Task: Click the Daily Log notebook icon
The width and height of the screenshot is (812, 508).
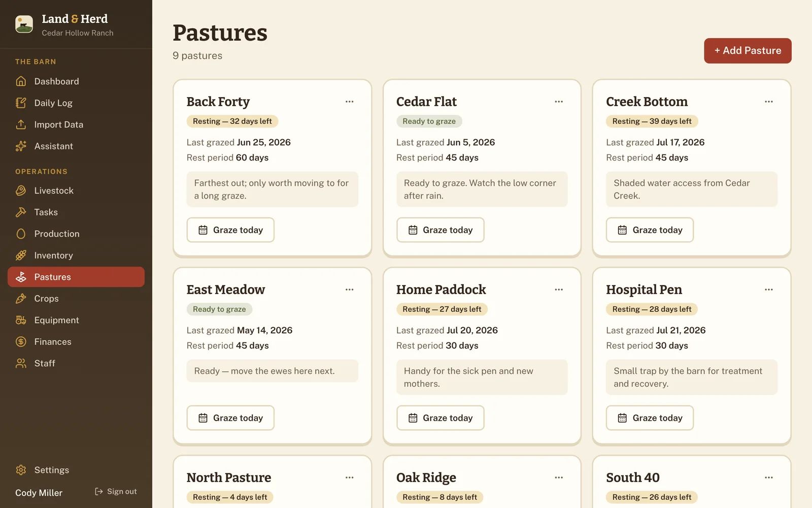Action: pos(21,103)
